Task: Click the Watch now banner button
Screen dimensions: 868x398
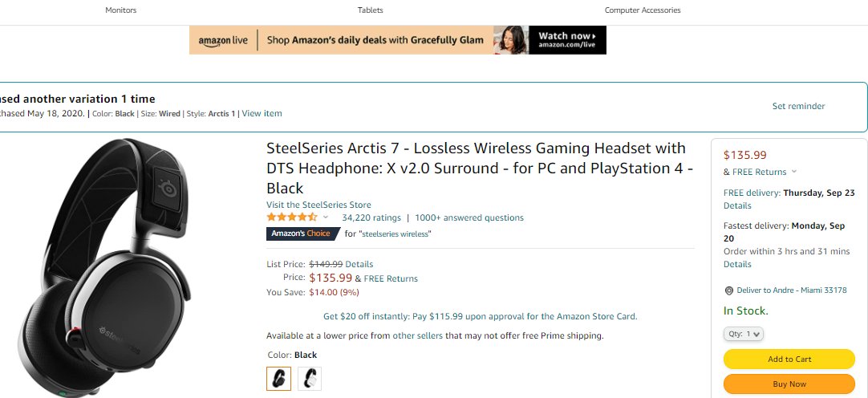Action: click(567, 40)
